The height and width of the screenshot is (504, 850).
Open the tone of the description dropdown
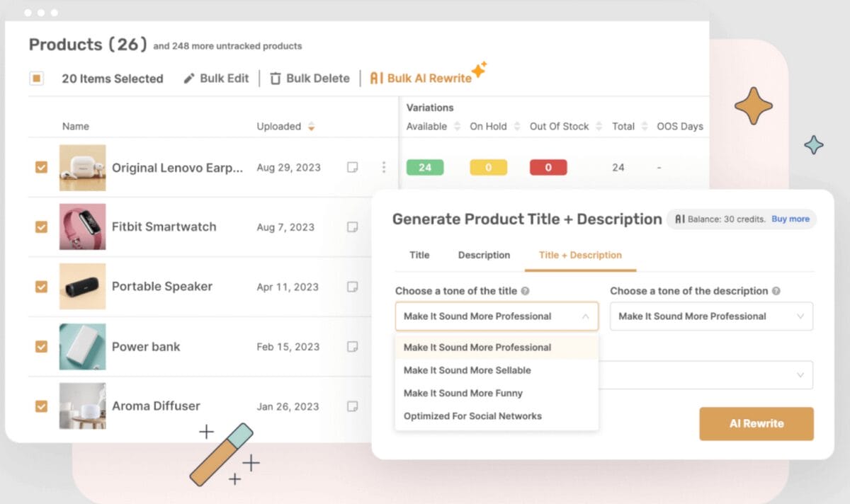click(711, 316)
